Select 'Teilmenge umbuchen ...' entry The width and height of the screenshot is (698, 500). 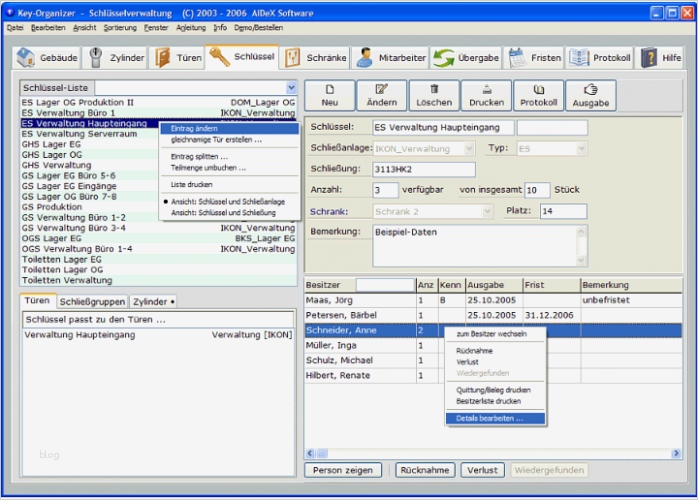(229, 168)
